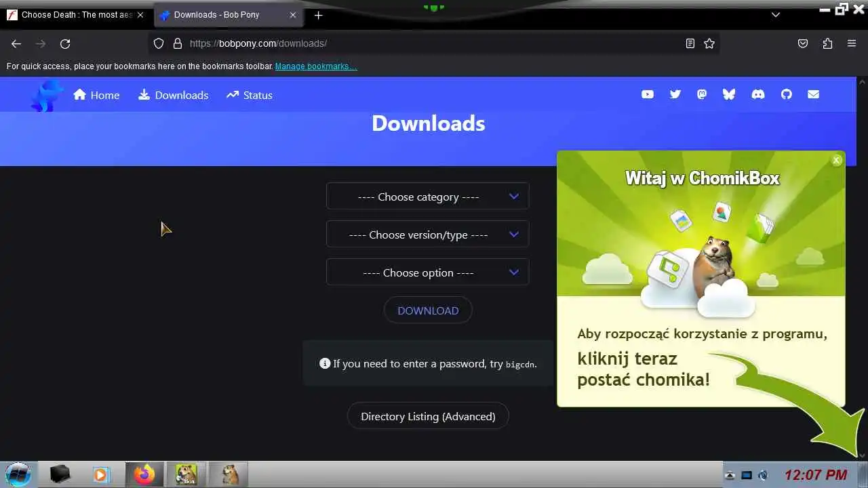Close the Choose Death tab

pos(140,15)
